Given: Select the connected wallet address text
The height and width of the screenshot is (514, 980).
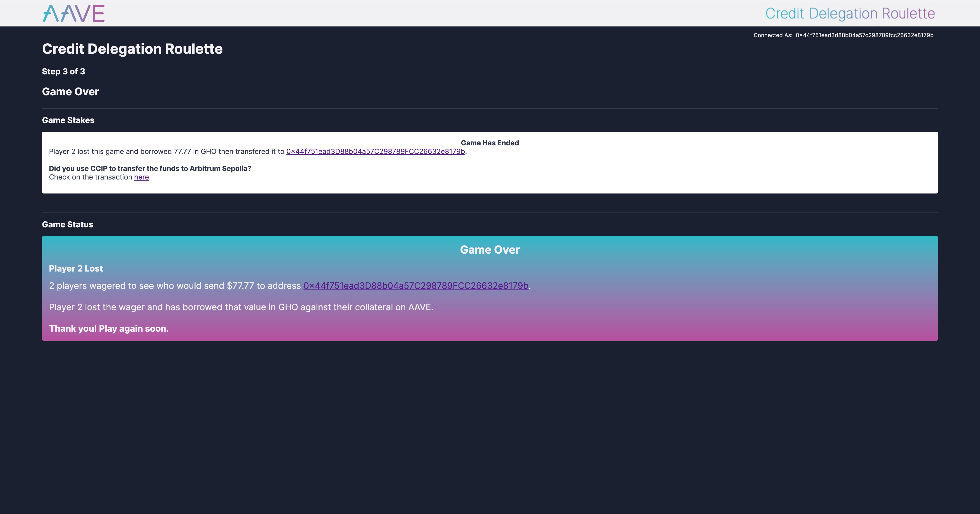Looking at the screenshot, I should tap(864, 35).
